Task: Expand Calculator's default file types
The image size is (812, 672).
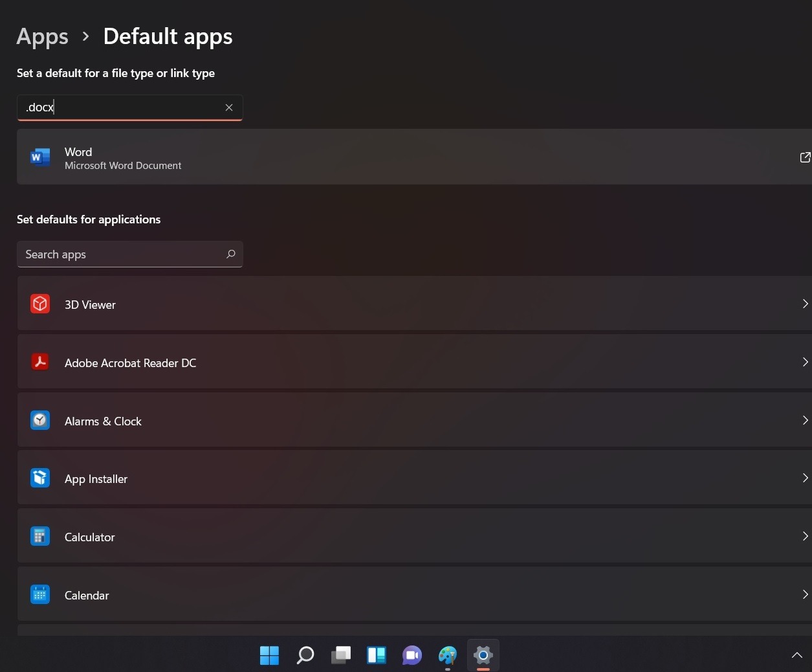Action: 805,536
